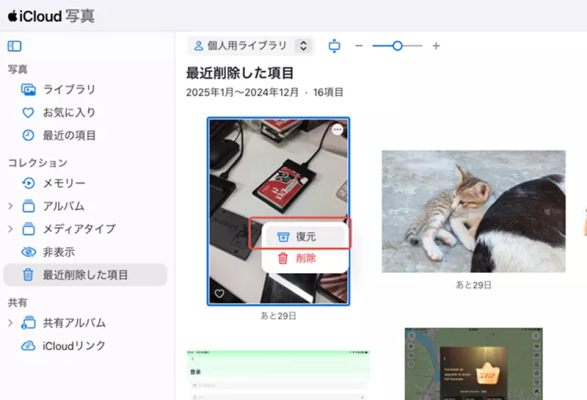The height and width of the screenshot is (400, 587).
Task: Click the zoom in plus button
Action: [x=436, y=46]
